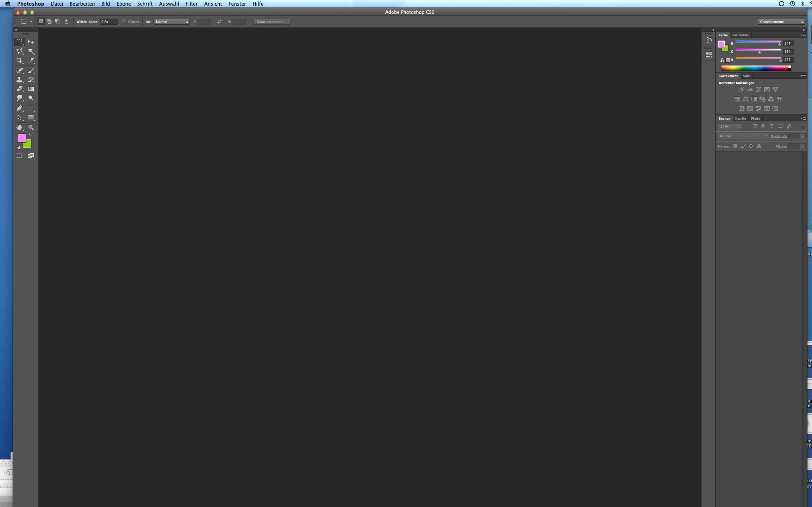The width and height of the screenshot is (812, 507).
Task: Open the Art style dropdown
Action: click(171, 22)
